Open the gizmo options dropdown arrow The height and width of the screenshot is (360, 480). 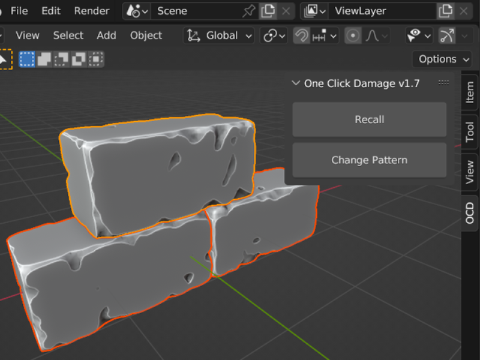[465, 35]
